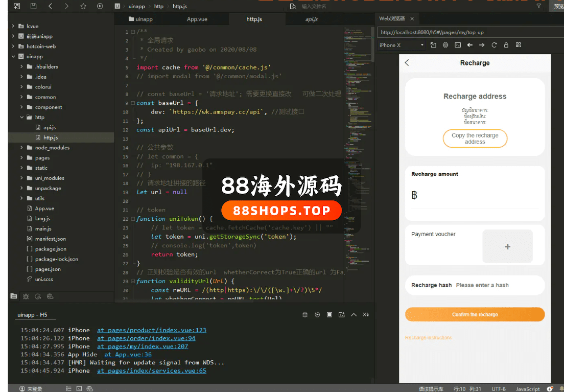
Task: Toggle the lock icon in browser toolbar
Action: 506,45
